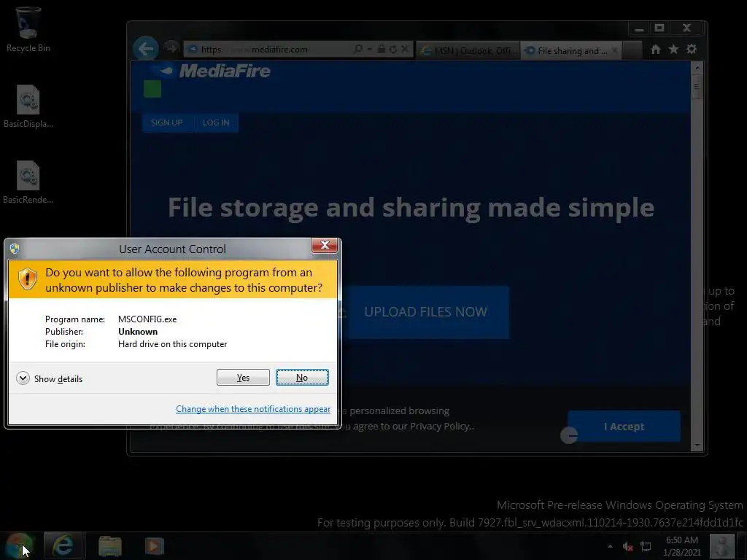Image resolution: width=747 pixels, height=560 pixels.
Task: Select the BasicDispla... desktop file icon
Action: click(28, 106)
